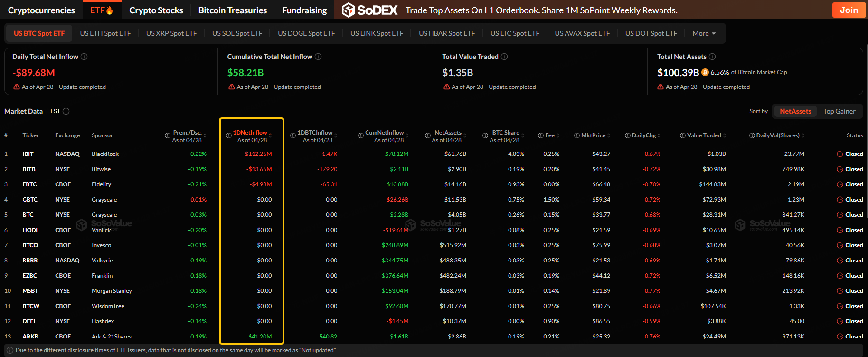868x357 pixels.
Task: Click the HODL ticker
Action: click(x=30, y=230)
